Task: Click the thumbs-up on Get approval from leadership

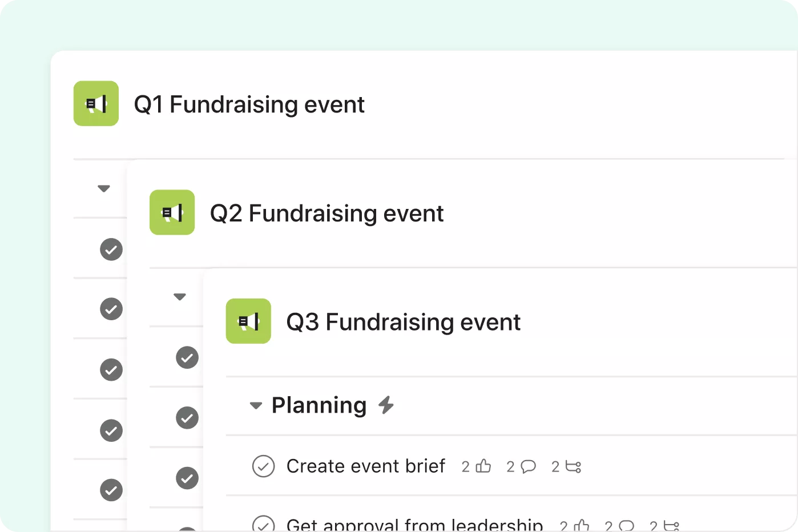Action: 580,525
